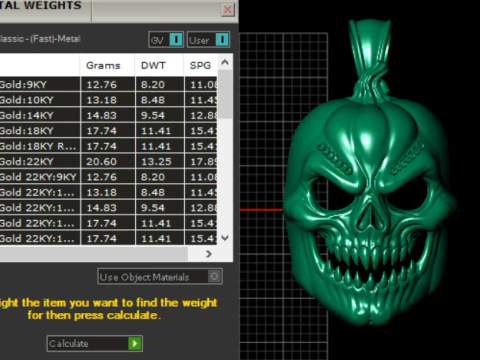480x360 pixels.
Task: Select the Gold 22KY:9KY row
Action: (108, 177)
